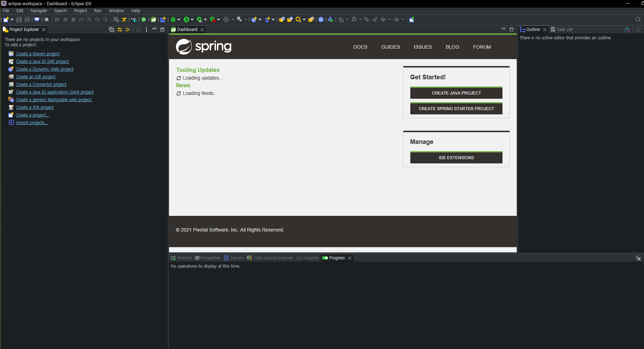Toggle the Skip All Breakpoints icon

pos(47,19)
